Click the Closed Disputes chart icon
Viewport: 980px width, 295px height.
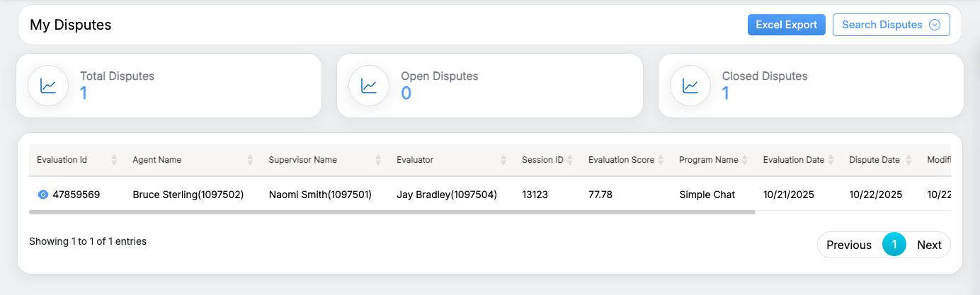690,86
